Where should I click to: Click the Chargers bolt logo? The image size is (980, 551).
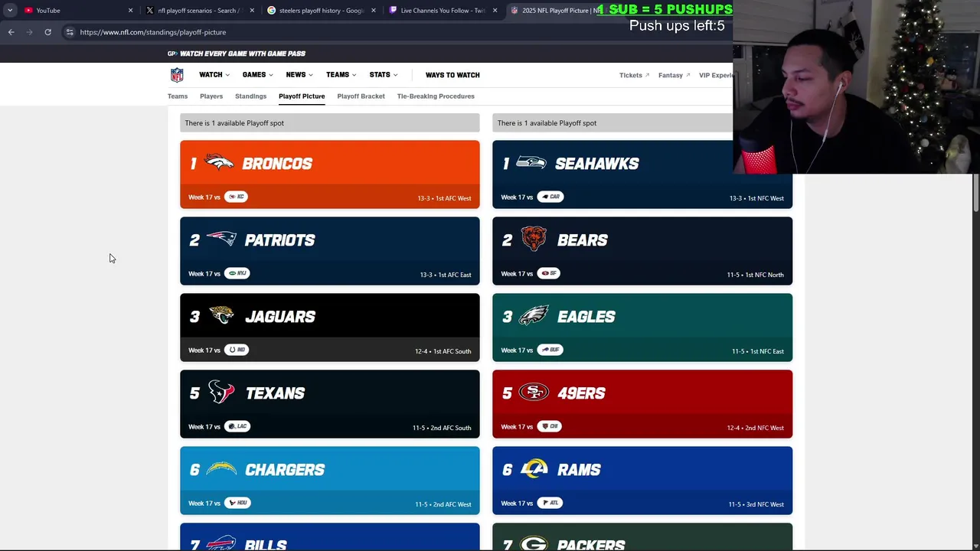tap(221, 469)
